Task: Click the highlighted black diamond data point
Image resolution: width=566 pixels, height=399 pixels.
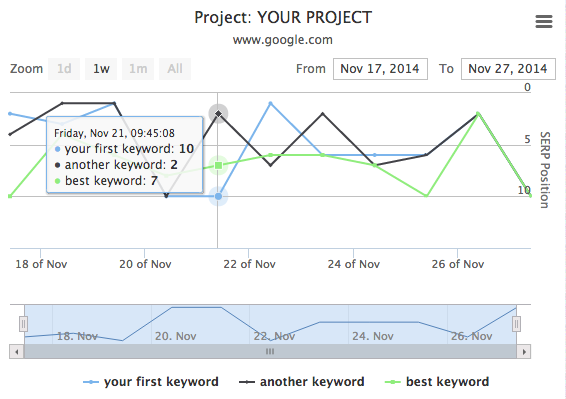Action: pyautogui.click(x=218, y=114)
